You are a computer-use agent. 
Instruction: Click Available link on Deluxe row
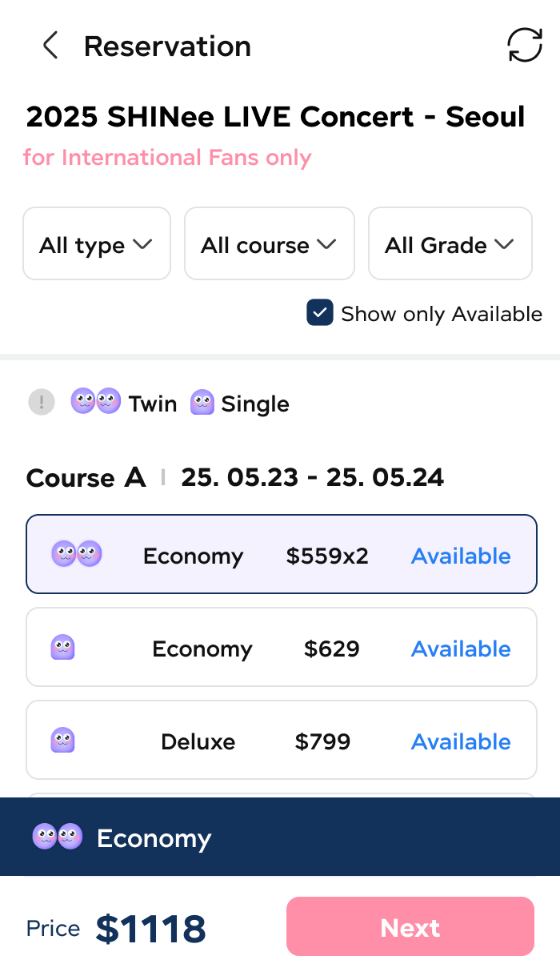(x=461, y=741)
